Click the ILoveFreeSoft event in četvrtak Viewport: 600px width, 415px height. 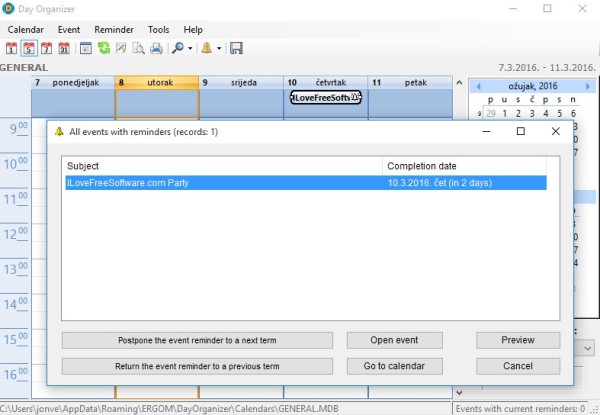pos(326,97)
